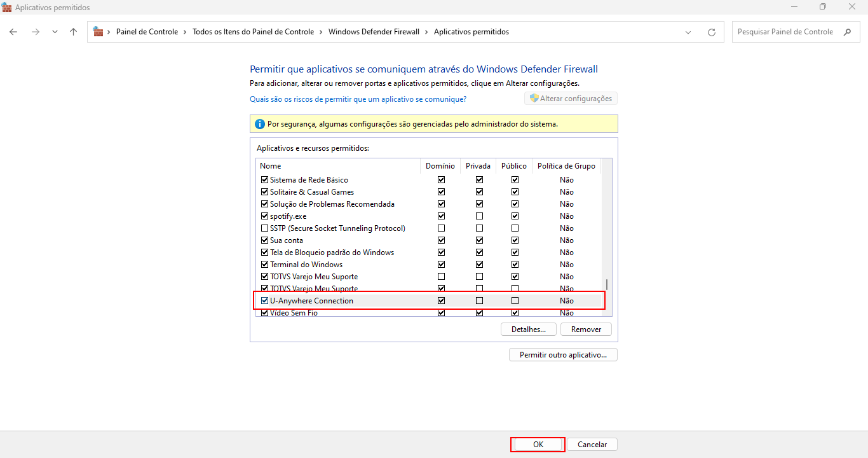Click the Remover button
The image size is (868, 458).
586,330
